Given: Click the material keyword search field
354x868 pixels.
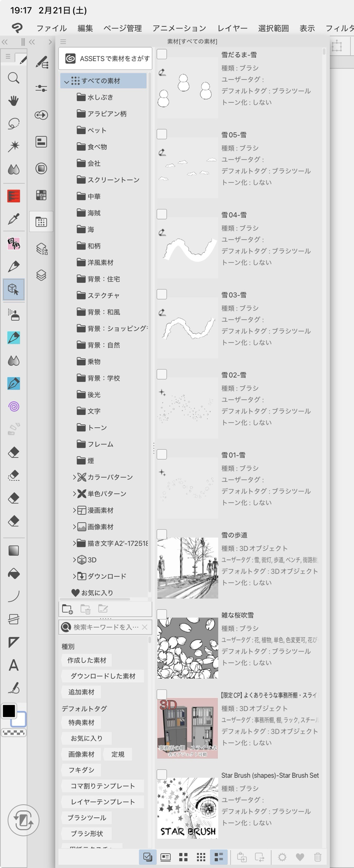Looking at the screenshot, I should point(105,627).
